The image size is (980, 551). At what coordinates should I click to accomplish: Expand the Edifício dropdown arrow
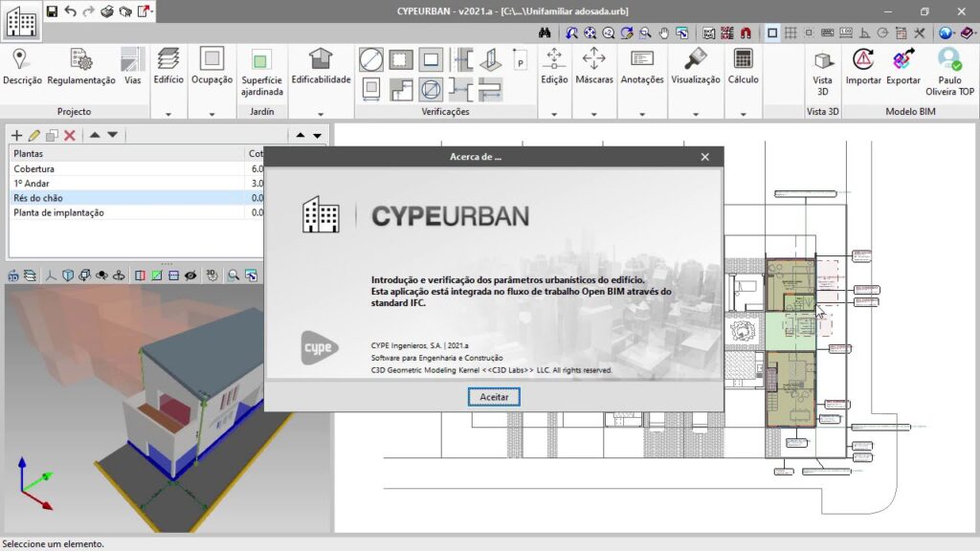pyautogui.click(x=168, y=114)
